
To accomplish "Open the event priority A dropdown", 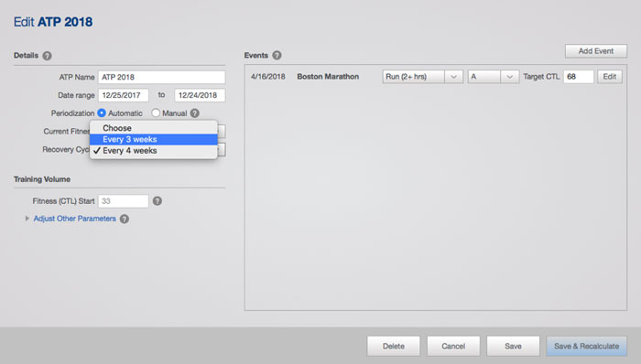I will (x=494, y=77).
